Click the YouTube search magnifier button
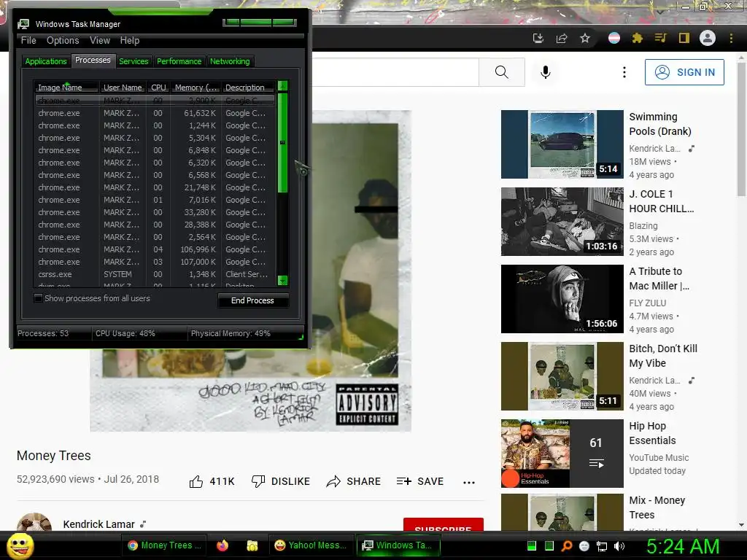This screenshot has width=747, height=560. (x=502, y=72)
